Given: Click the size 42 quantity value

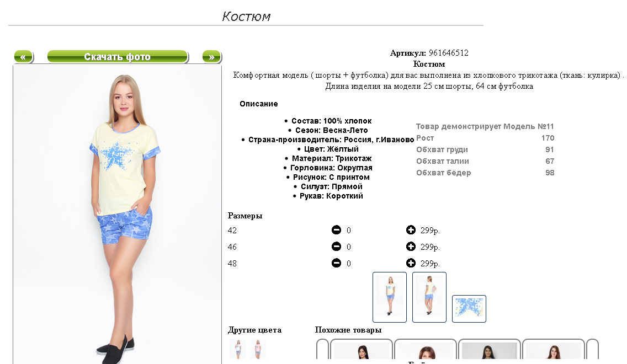Looking at the screenshot, I should coord(349,231).
